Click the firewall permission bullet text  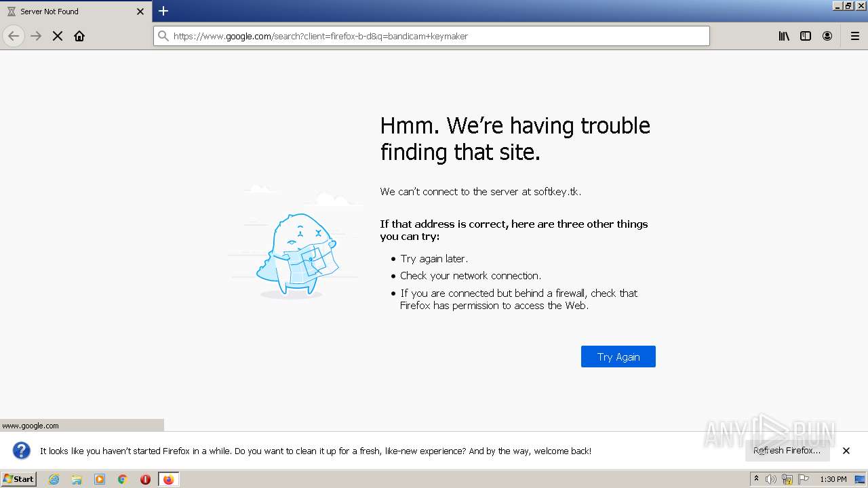[x=519, y=300]
